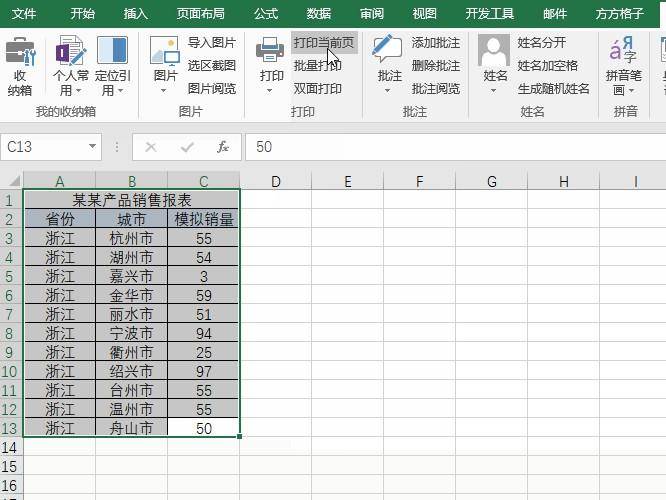The image size is (666, 500).
Task: Select column G header
Action: coord(491,181)
